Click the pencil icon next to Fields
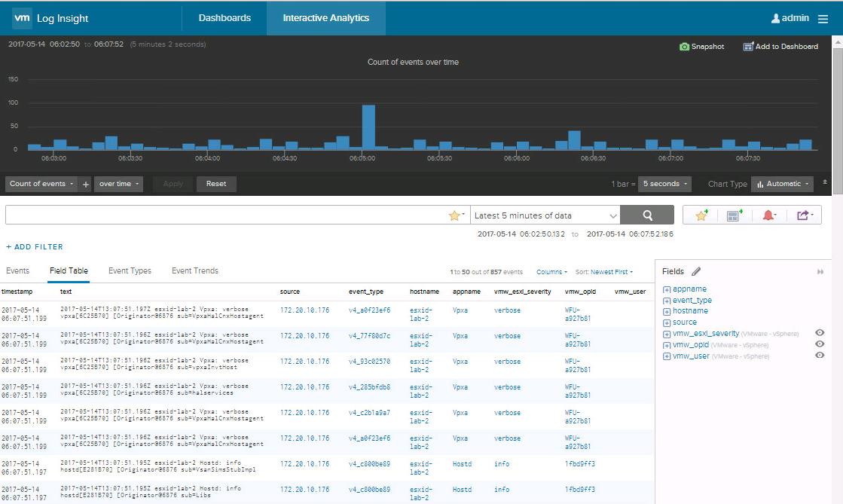Viewport: 843px width, 504px height. (696, 271)
